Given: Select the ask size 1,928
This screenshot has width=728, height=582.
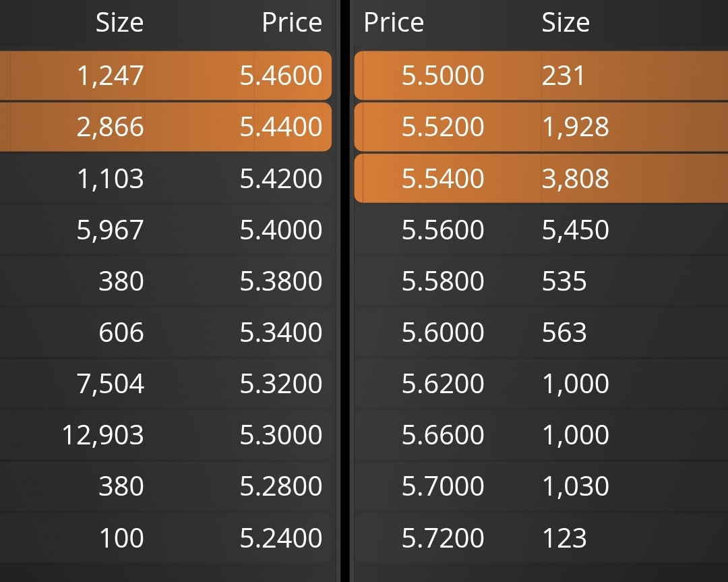Looking at the screenshot, I should pos(575,127).
